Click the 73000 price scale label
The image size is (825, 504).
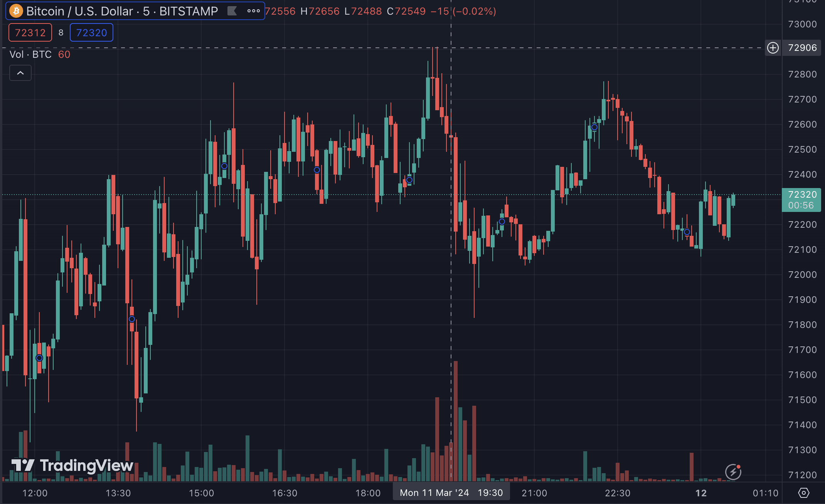(x=802, y=24)
